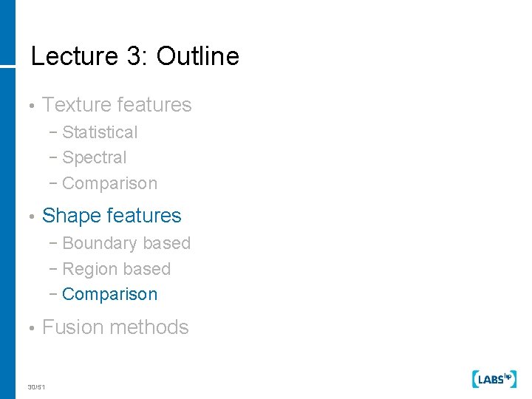This screenshot has width=532, height=399.
Task: Click the bullet dot beside Fusion methods
Action: click(31, 329)
